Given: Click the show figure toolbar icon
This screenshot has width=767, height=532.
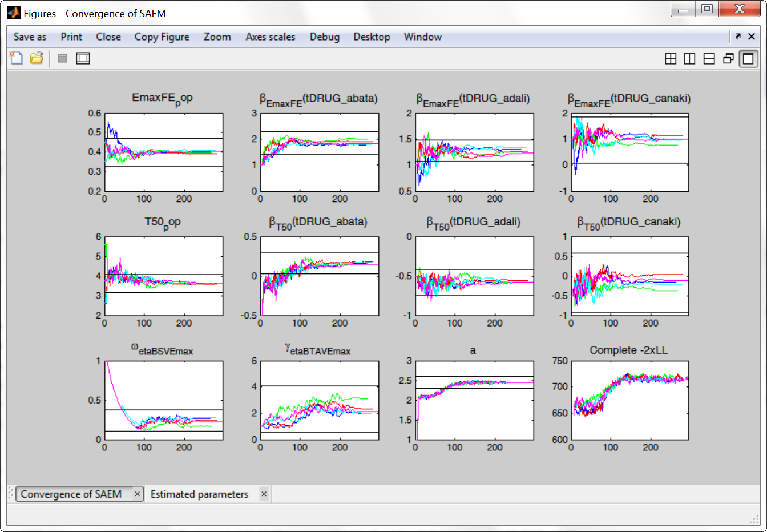Looking at the screenshot, I should click(83, 58).
